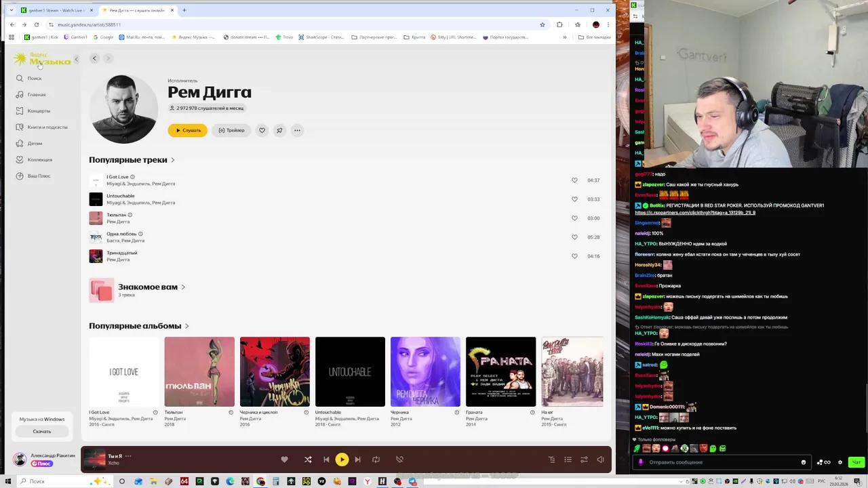Switch to gantver1 Stream browser tab
Screen dimensions: 868x488
[x=57, y=10]
